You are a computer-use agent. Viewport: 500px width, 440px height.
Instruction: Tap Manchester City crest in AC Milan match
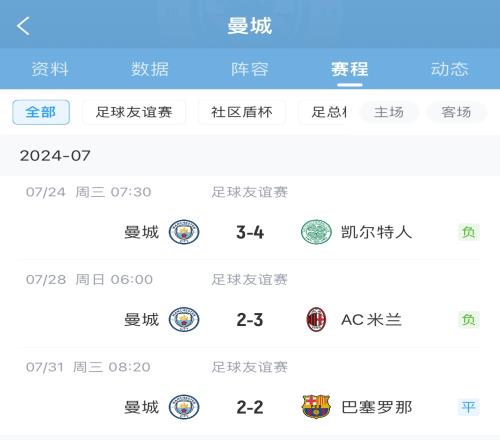click(x=184, y=319)
